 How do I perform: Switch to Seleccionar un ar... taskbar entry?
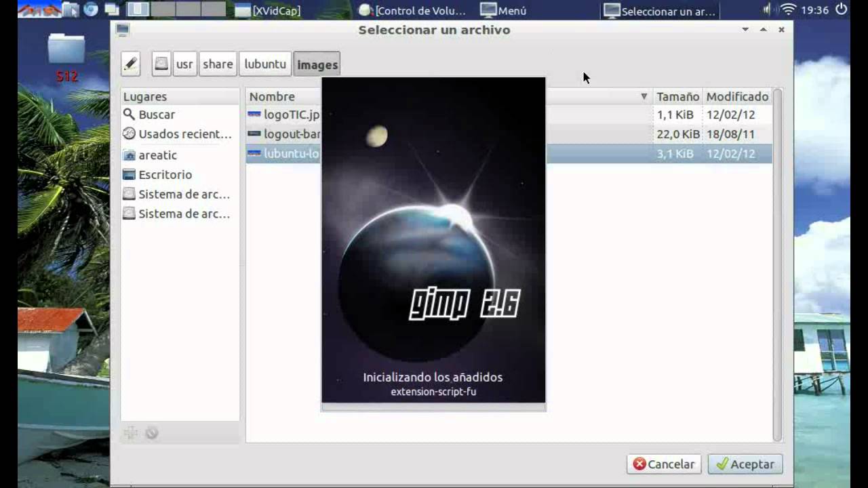[x=660, y=11]
